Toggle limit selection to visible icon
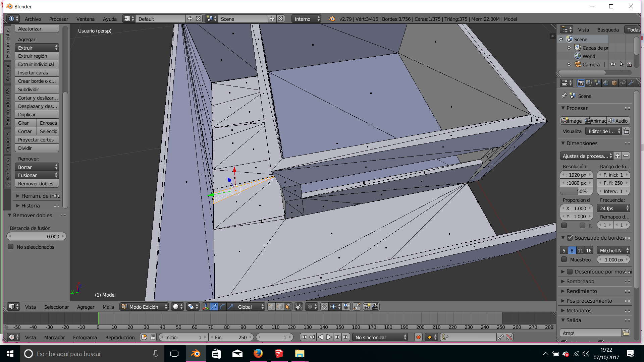 [x=299, y=307]
